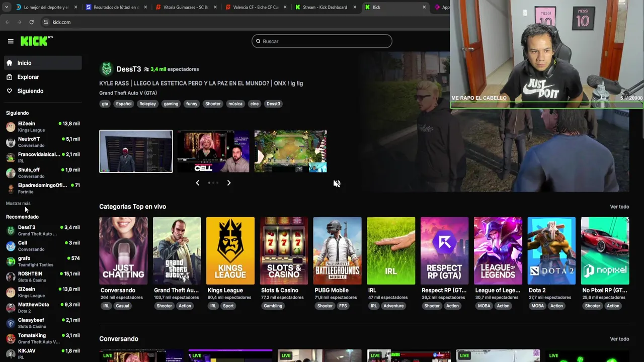644x362 pixels.
Task: Select FPS tag under PUBG Mobile
Action: [343, 306]
